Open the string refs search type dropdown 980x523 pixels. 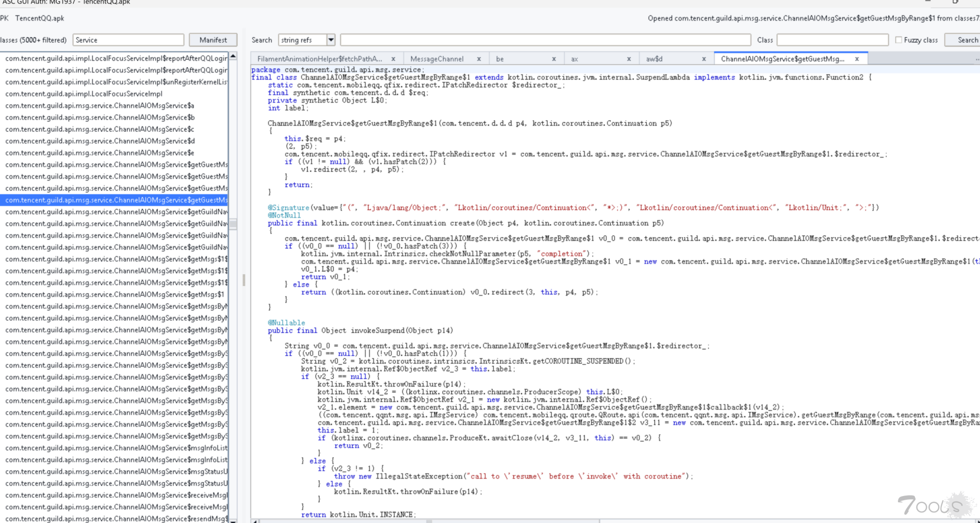[x=331, y=40]
